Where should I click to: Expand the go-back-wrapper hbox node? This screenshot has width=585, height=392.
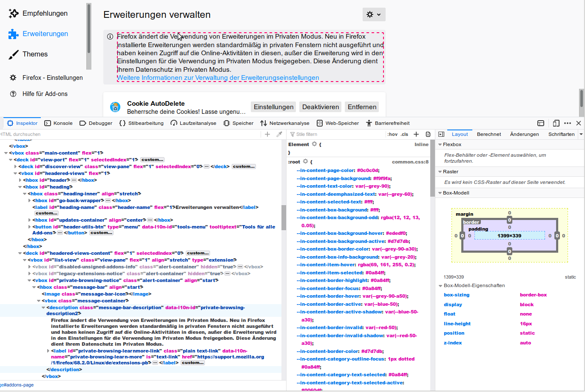pos(29,200)
